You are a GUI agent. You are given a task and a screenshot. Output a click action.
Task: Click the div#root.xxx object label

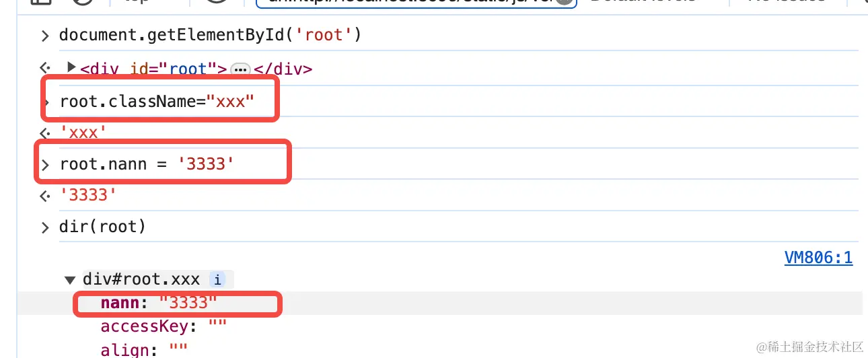point(141,280)
